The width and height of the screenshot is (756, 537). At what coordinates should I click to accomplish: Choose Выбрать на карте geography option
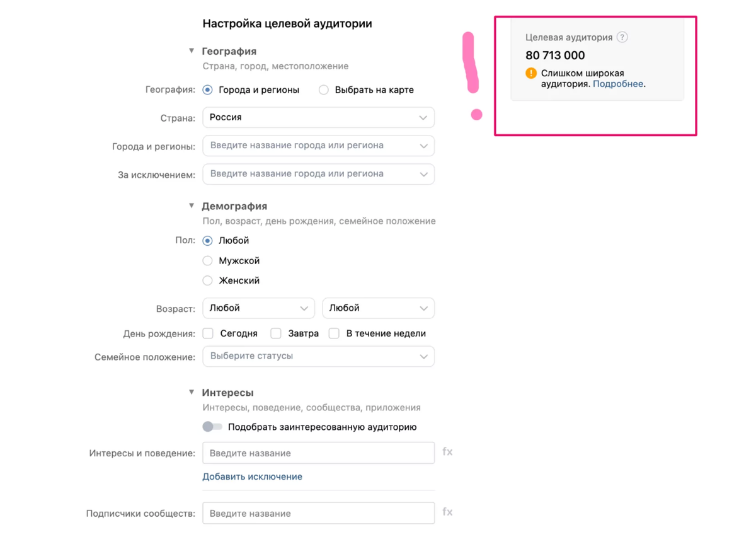323,89
